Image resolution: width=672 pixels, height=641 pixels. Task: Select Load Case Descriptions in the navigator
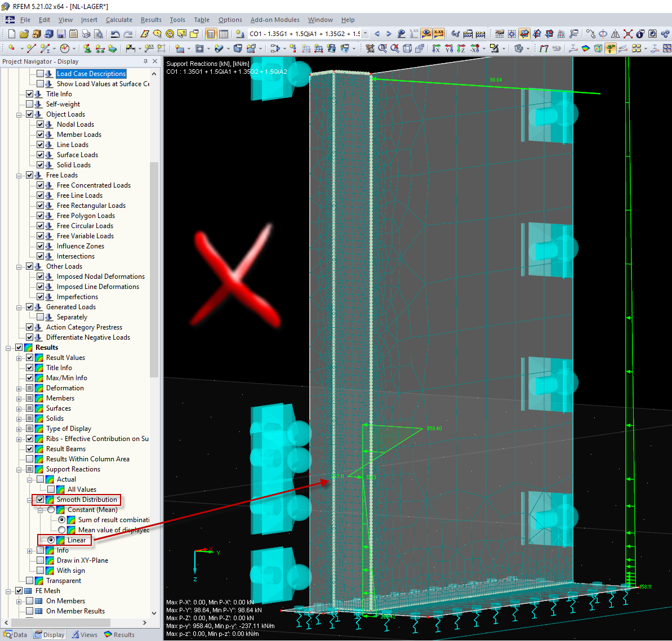91,73
